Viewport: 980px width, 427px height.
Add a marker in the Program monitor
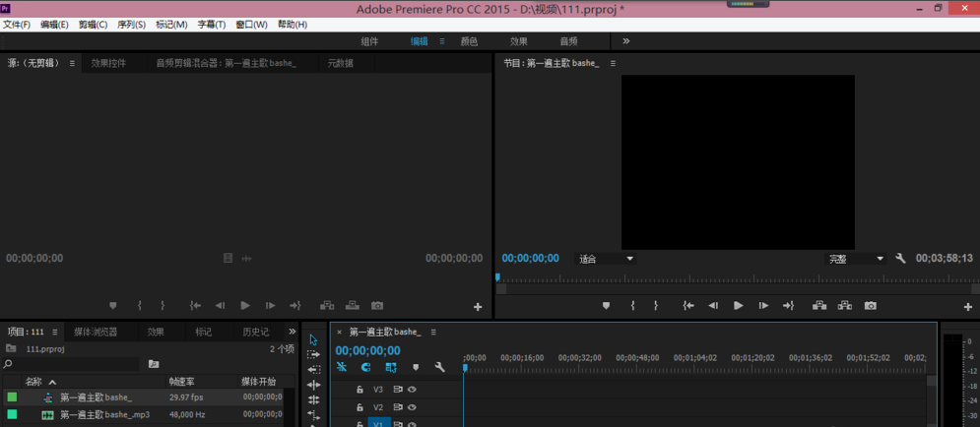606,306
